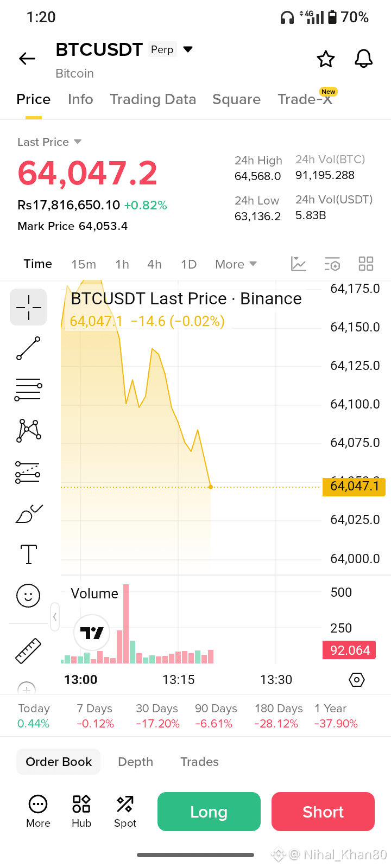Select the brush drawing tool
The width and height of the screenshot is (391, 868).
tap(29, 514)
